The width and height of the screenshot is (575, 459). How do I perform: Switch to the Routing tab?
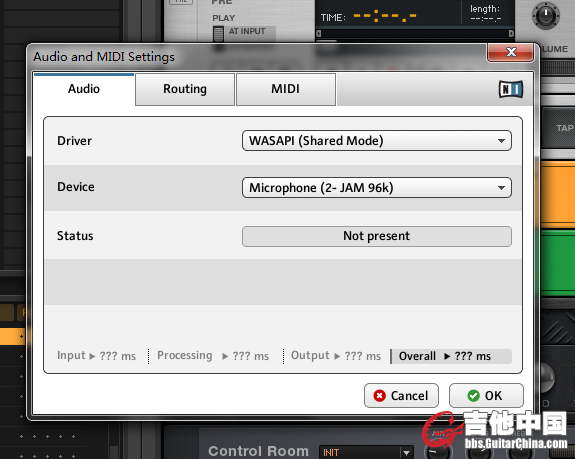(185, 89)
